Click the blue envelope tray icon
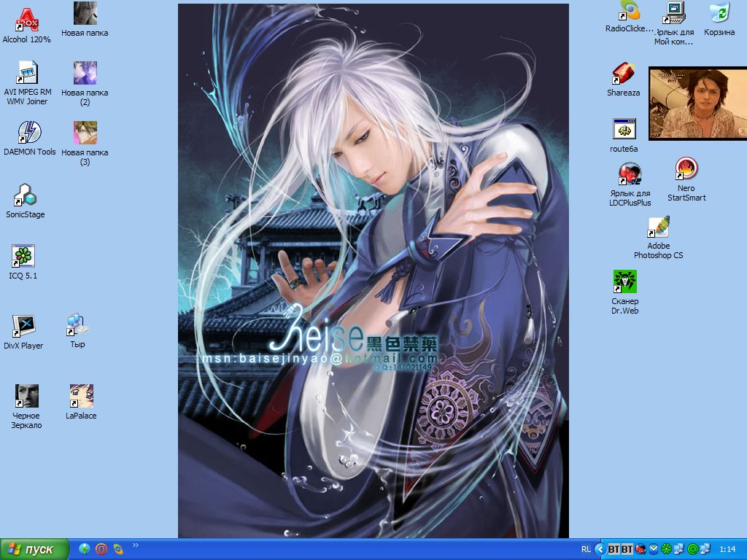The width and height of the screenshot is (747, 560). pos(653,550)
